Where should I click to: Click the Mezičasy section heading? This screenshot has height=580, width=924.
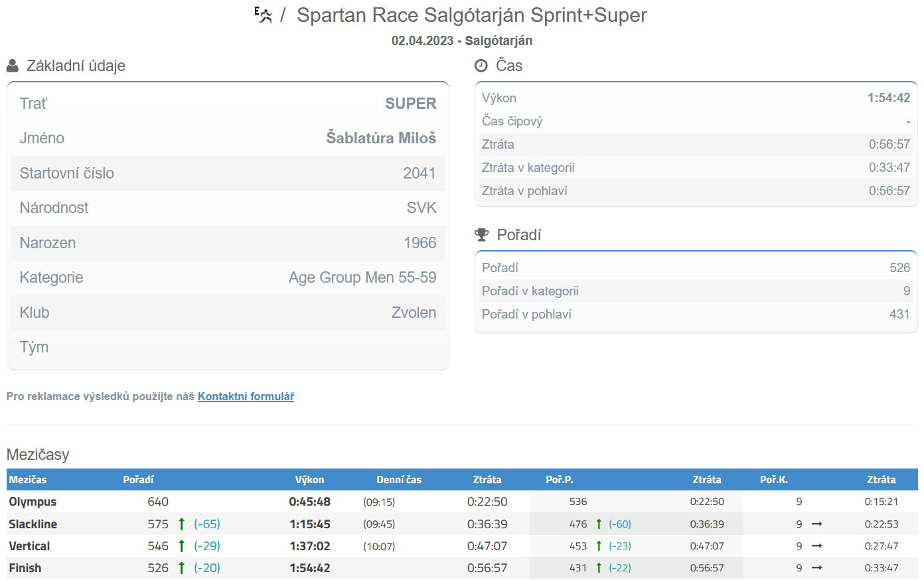pos(38,455)
